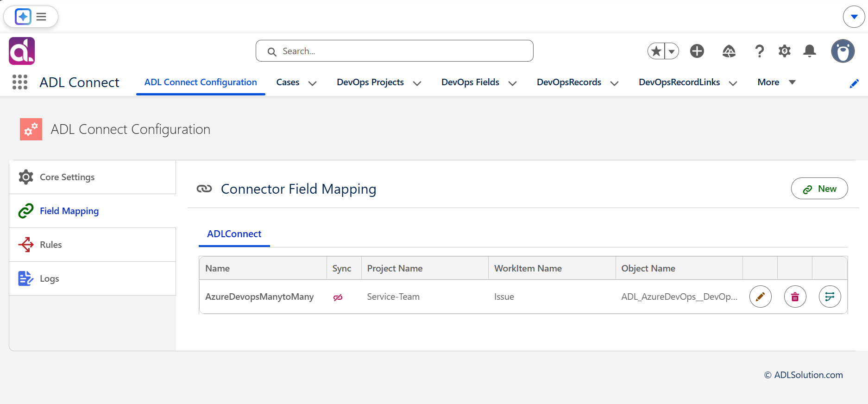Click the New field mapping button
This screenshot has height=404, width=868.
tap(819, 189)
